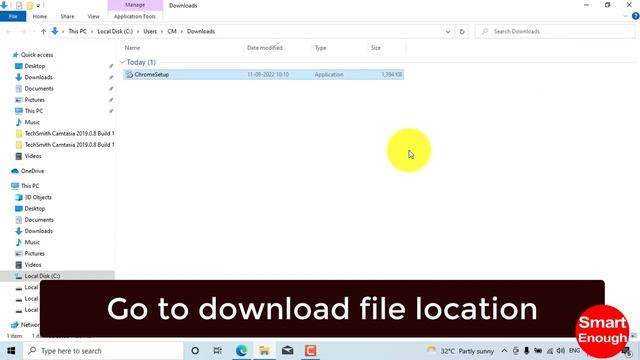The width and height of the screenshot is (640, 360).
Task: Click the microphone tray icon
Action: point(527,351)
